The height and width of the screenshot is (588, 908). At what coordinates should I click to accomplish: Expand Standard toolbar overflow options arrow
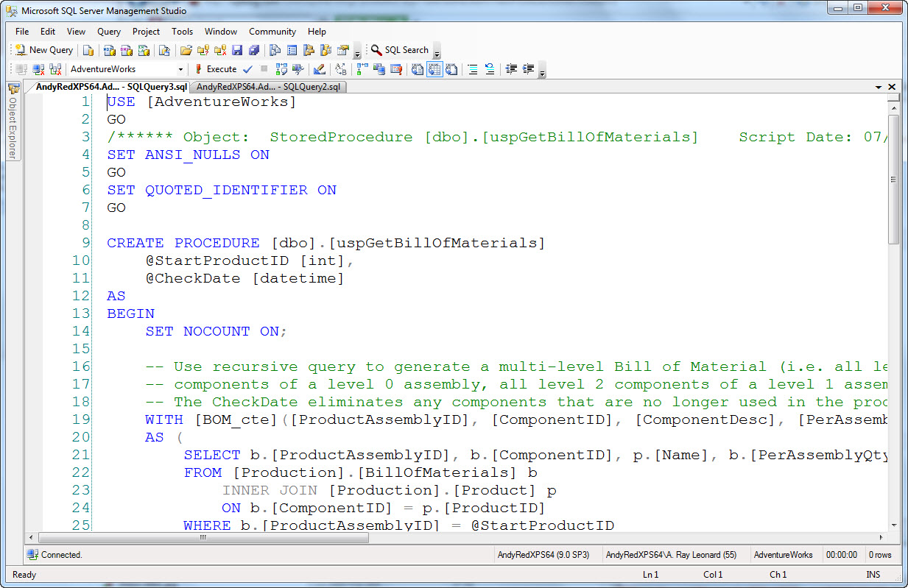pos(357,52)
